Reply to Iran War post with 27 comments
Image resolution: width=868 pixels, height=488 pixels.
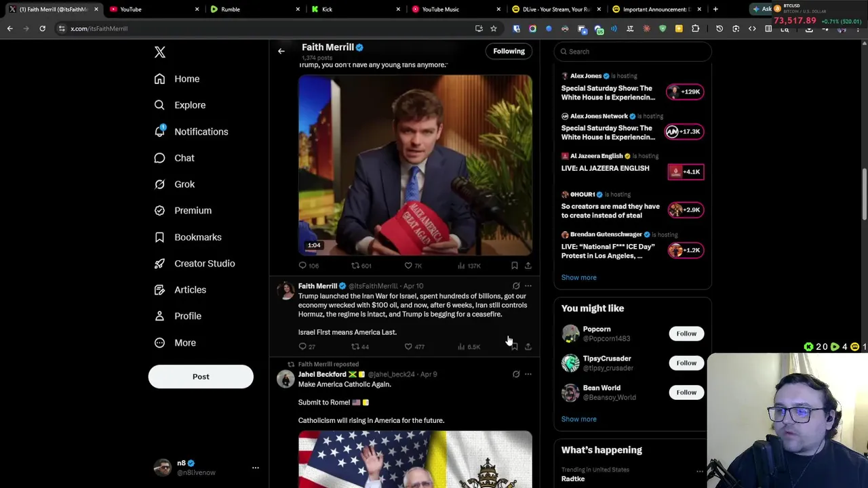coord(307,347)
